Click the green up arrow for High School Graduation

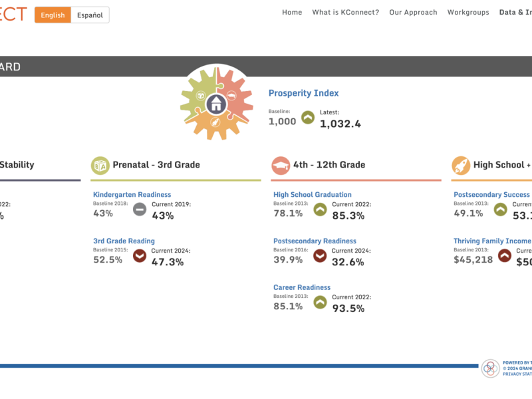[x=320, y=209]
